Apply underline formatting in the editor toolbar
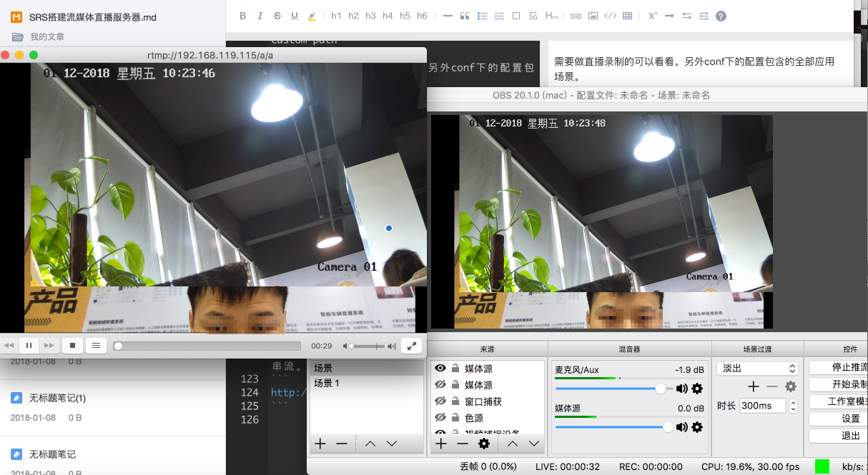This screenshot has width=868, height=475. [x=295, y=16]
